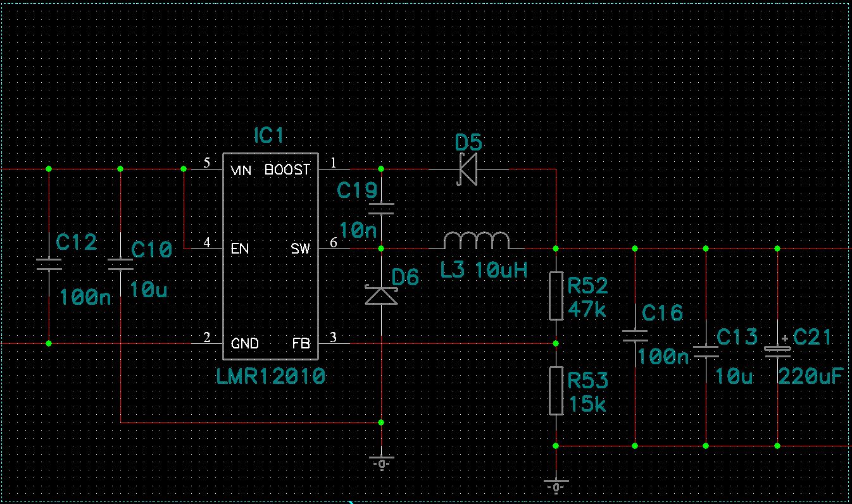Viewport: 852px width, 504px height.
Task: Click the 10u value under C10
Action: pos(147,289)
